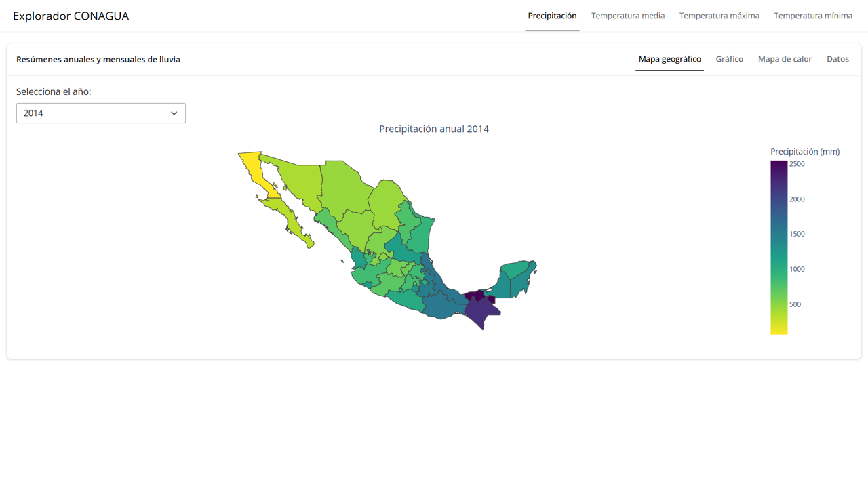This screenshot has width=868, height=488.
Task: Click the 500 label on the colorbar
Action: point(795,304)
